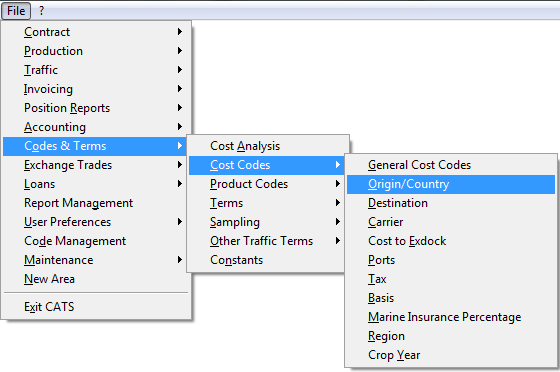
Task: Choose Constants
Action: pyautogui.click(x=267, y=260)
